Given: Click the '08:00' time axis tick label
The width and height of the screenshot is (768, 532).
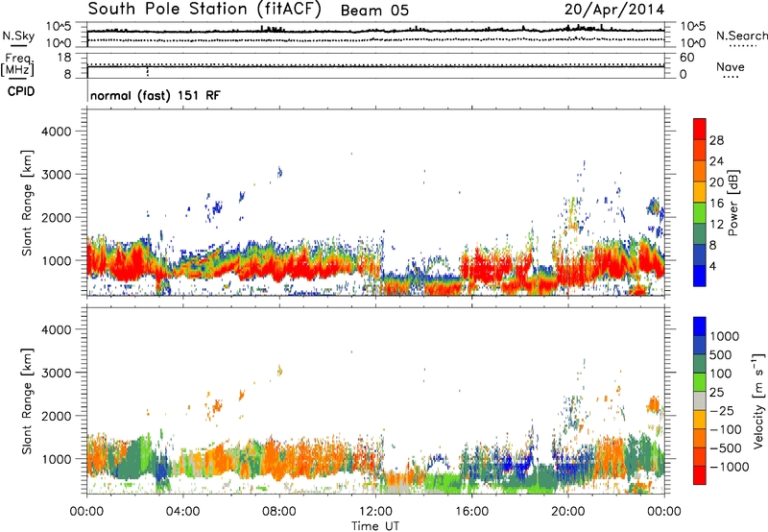Looking at the screenshot, I should pos(278,512).
